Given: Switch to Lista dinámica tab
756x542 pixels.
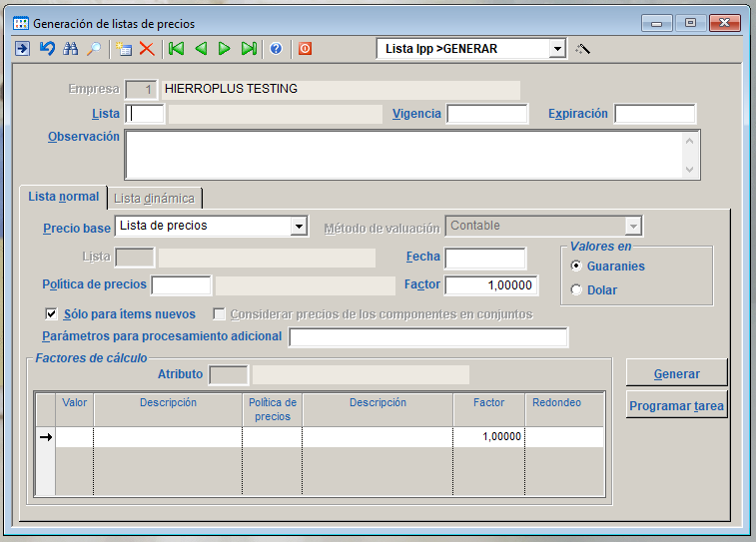Looking at the screenshot, I should [154, 198].
